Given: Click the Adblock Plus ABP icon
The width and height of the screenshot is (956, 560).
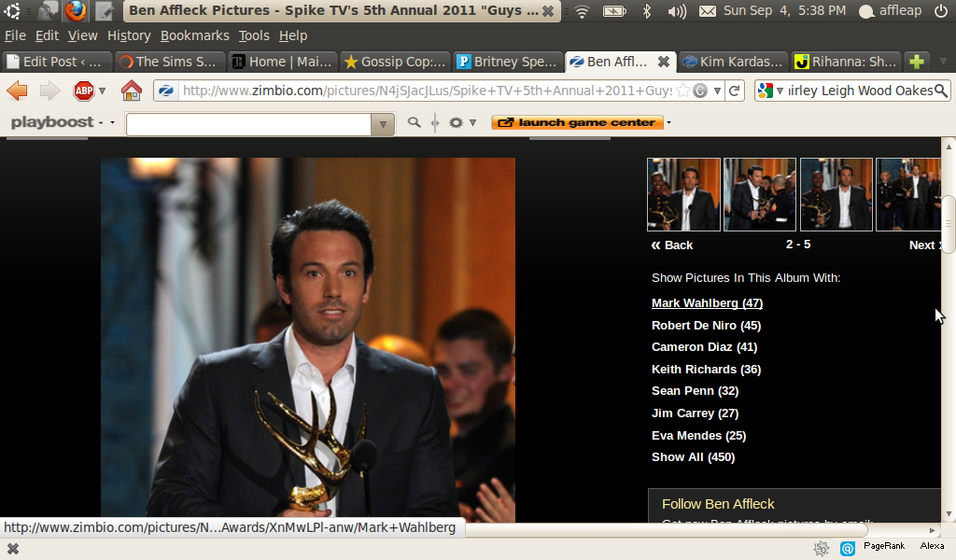Looking at the screenshot, I should click(x=84, y=91).
